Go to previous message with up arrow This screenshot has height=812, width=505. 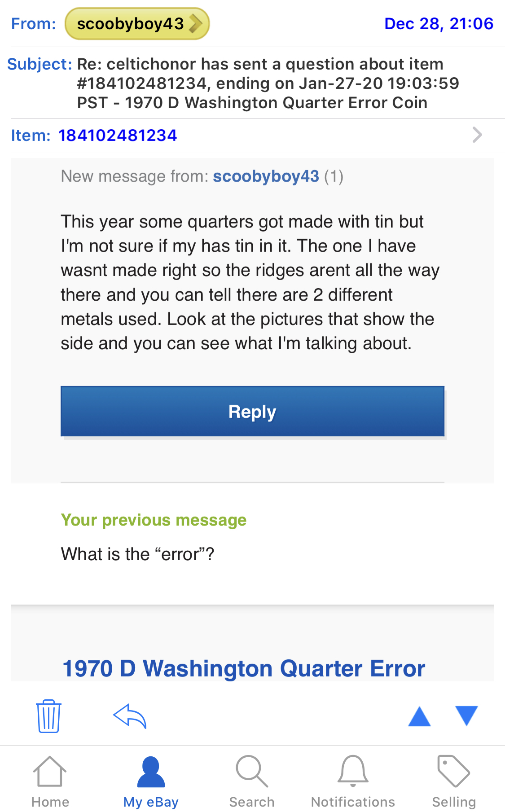pos(419,716)
